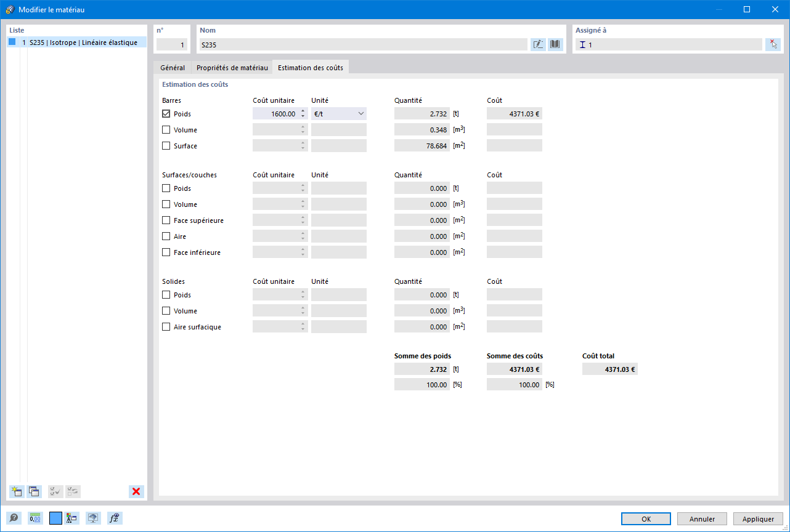The image size is (790, 532).
Task: Enable the Barres Surface checkbox
Action: (166, 146)
